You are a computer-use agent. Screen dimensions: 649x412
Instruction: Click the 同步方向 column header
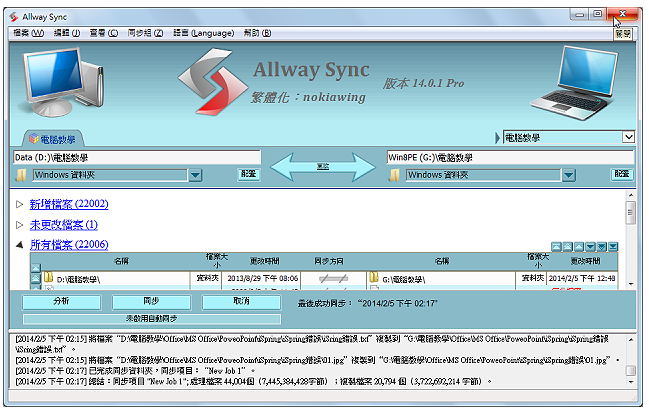tap(329, 261)
